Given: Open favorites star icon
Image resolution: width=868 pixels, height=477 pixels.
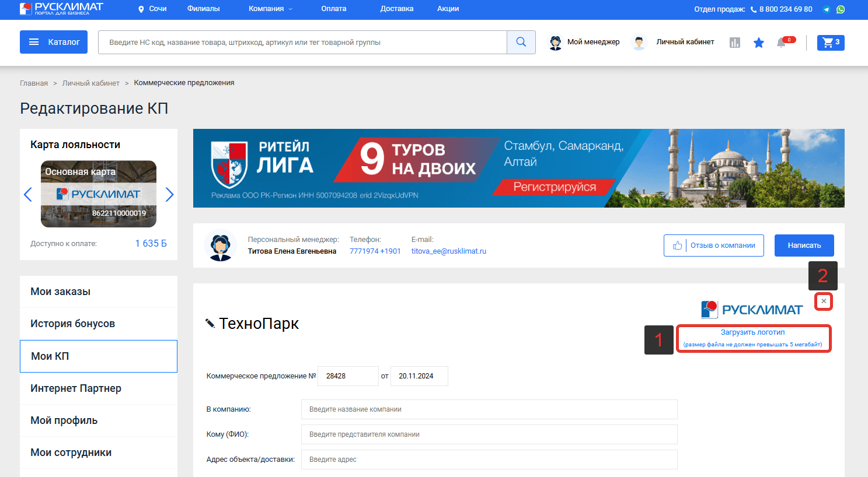Looking at the screenshot, I should (759, 43).
